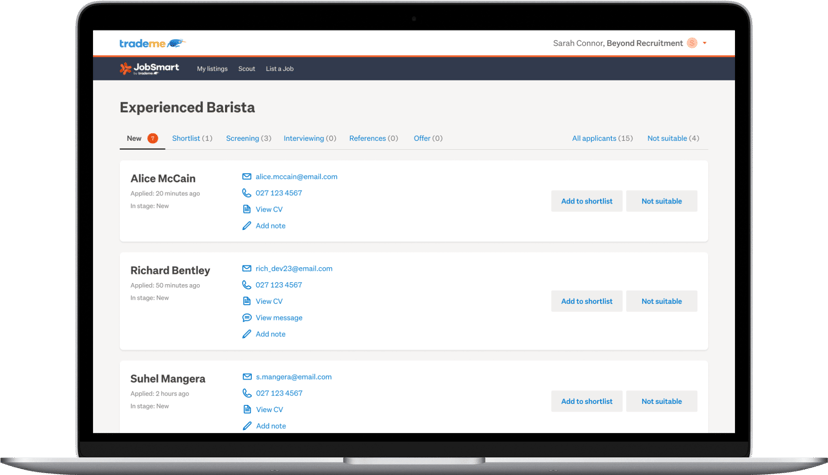828x475 pixels.
Task: Click pencil icon for Suhel Mangera's note
Action: pos(247,425)
